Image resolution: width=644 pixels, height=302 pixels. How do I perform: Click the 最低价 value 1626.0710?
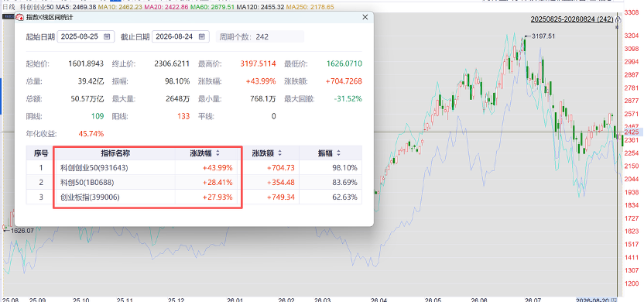344,63
